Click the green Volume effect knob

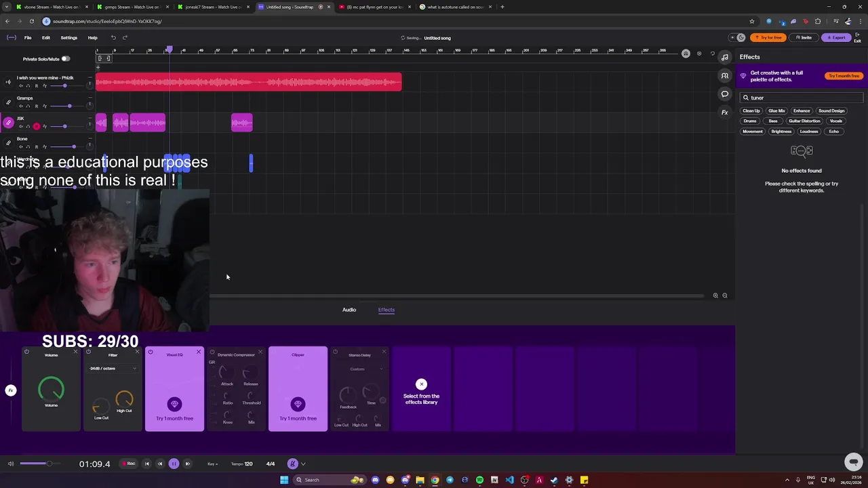(51, 389)
